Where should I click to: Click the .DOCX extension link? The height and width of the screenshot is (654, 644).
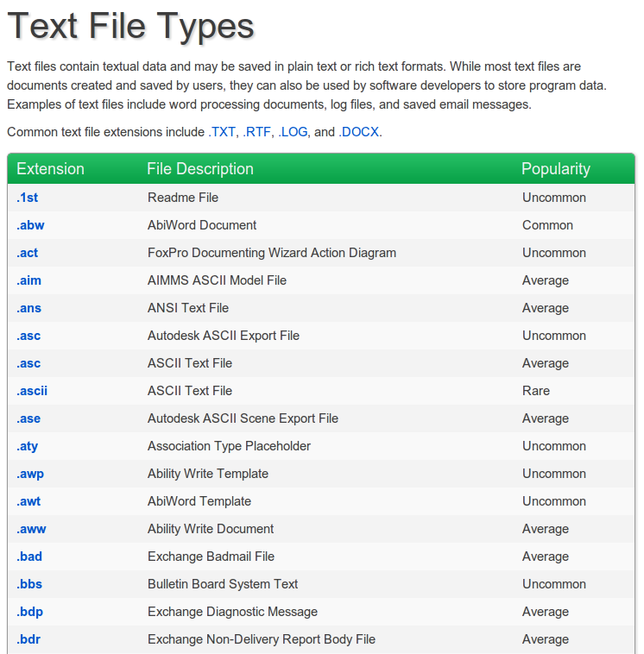pyautogui.click(x=358, y=132)
